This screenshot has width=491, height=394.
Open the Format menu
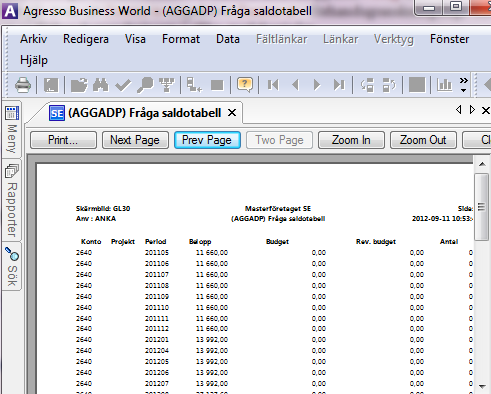click(181, 39)
